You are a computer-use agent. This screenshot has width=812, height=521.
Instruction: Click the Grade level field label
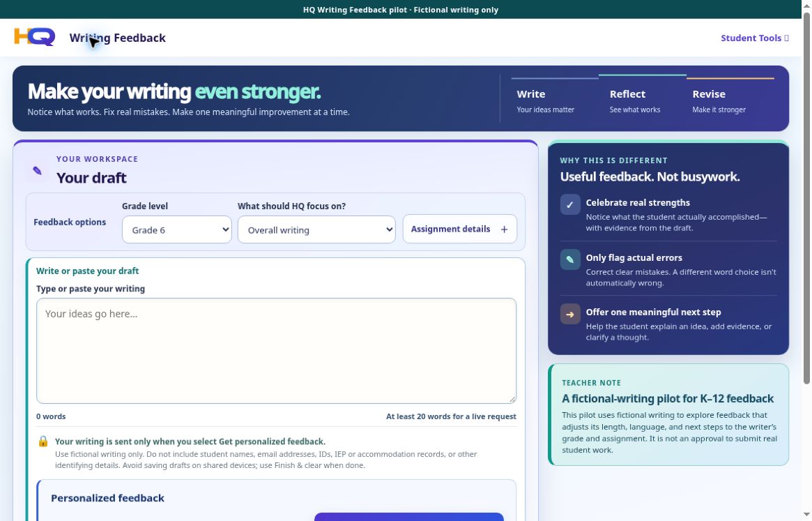[x=145, y=206]
